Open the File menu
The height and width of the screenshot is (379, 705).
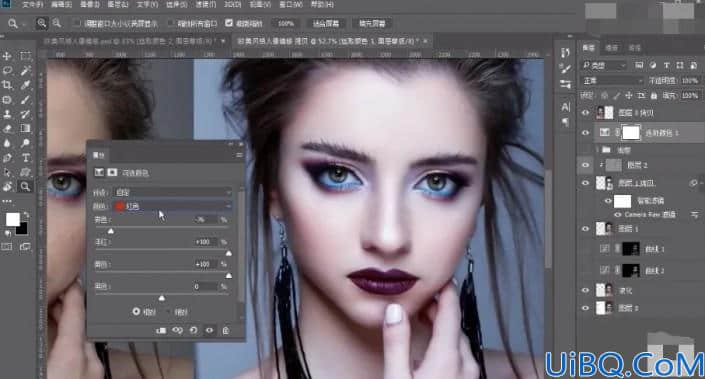click(x=32, y=4)
